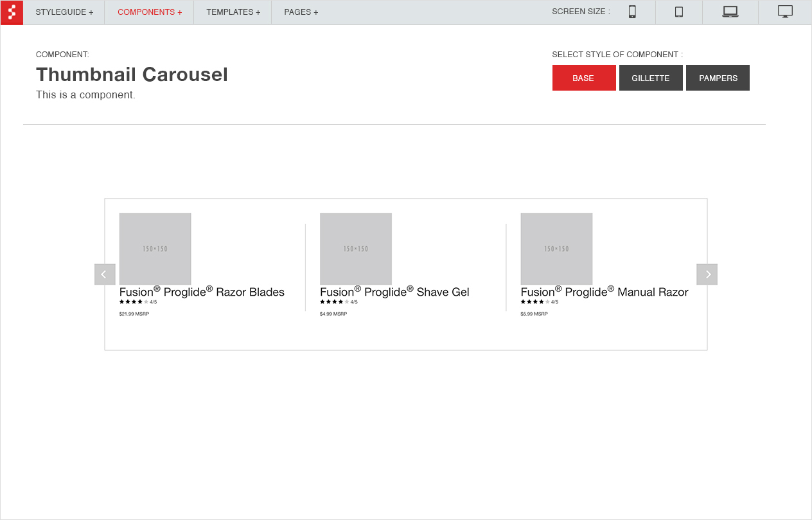This screenshot has width=812, height=520.
Task: Click the Shave Gel product thumbnail
Action: tap(355, 249)
